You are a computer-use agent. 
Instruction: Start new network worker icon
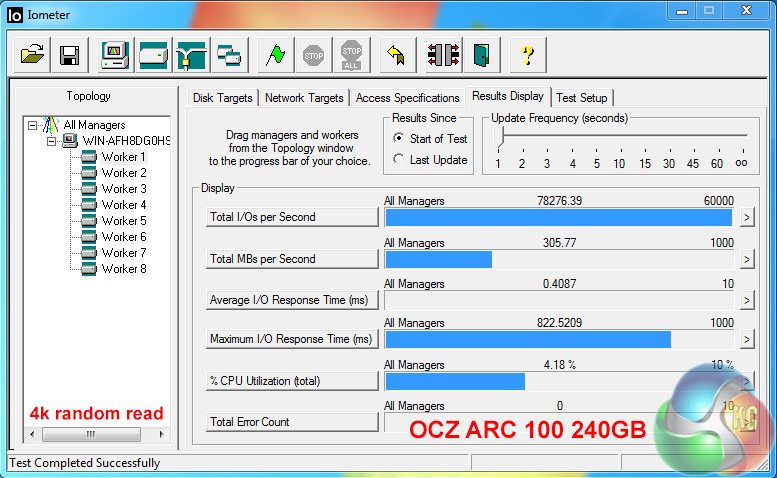coord(192,54)
